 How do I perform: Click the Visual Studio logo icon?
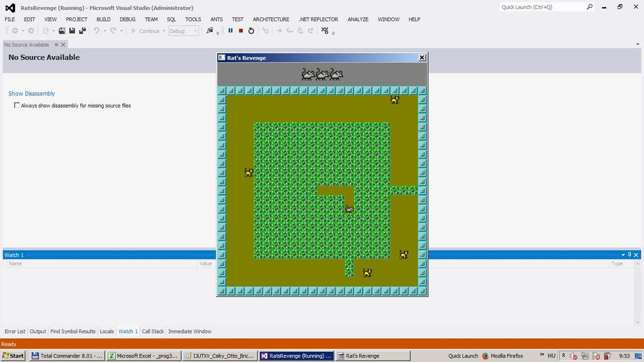[10, 8]
